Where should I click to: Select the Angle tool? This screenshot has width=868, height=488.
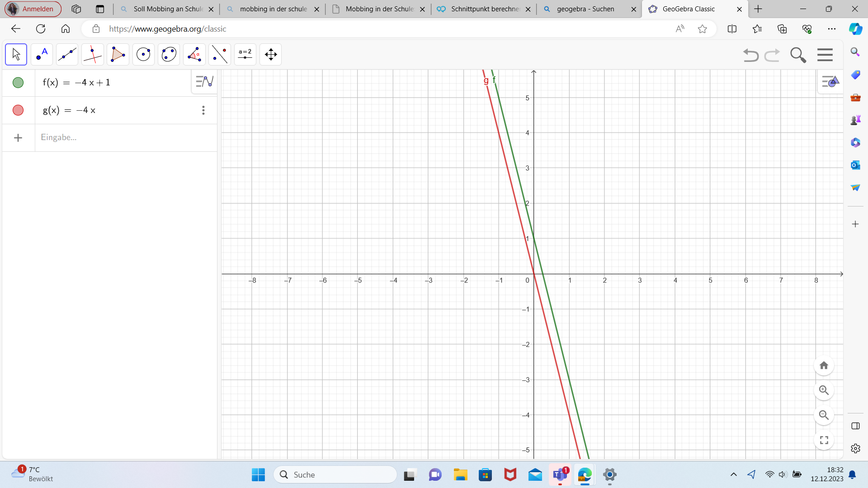click(x=194, y=55)
